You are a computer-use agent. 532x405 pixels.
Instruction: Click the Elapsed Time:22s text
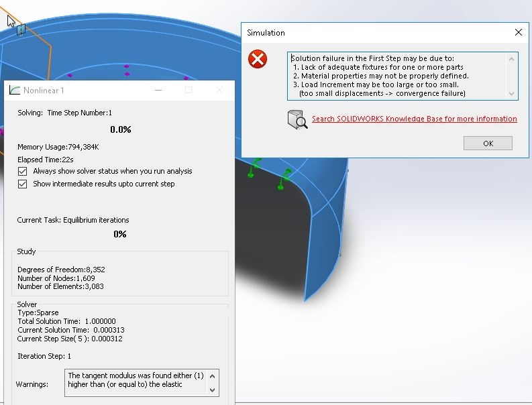point(46,160)
